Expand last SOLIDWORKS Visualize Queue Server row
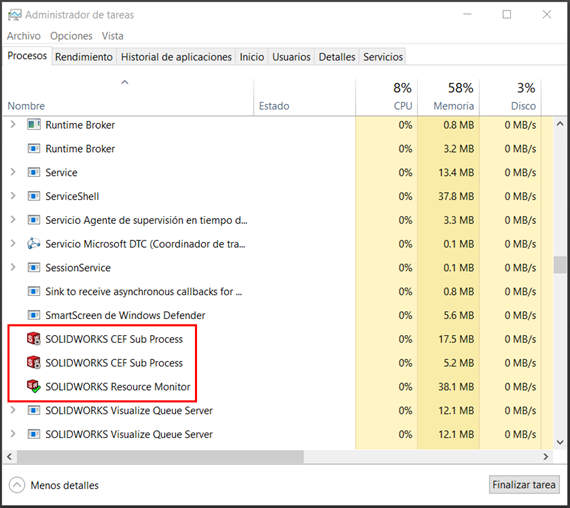 (13, 433)
